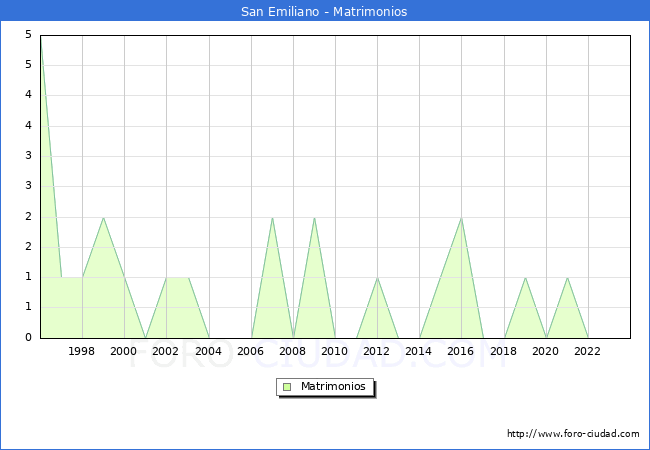Select the 2006 axis tick label
The width and height of the screenshot is (650, 450).
point(251,351)
